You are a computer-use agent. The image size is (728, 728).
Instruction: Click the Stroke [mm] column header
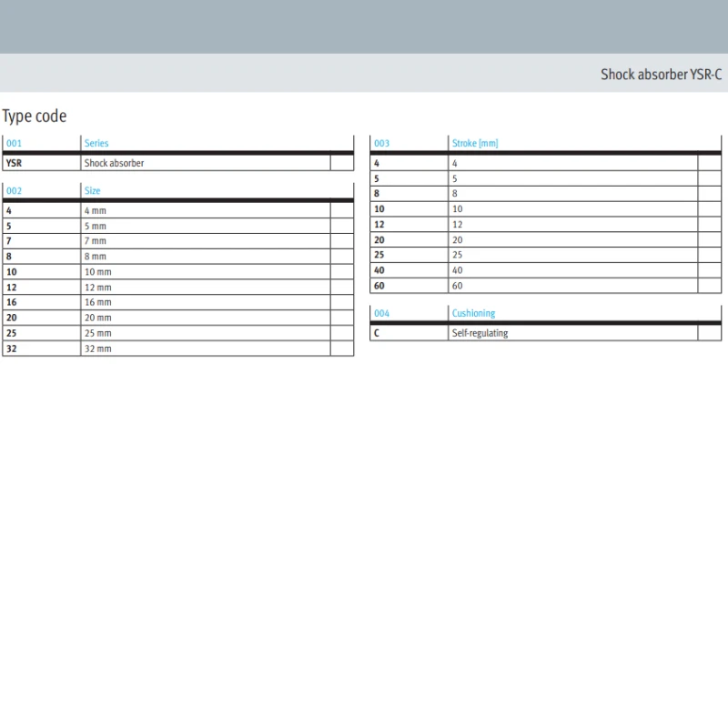[475, 143]
